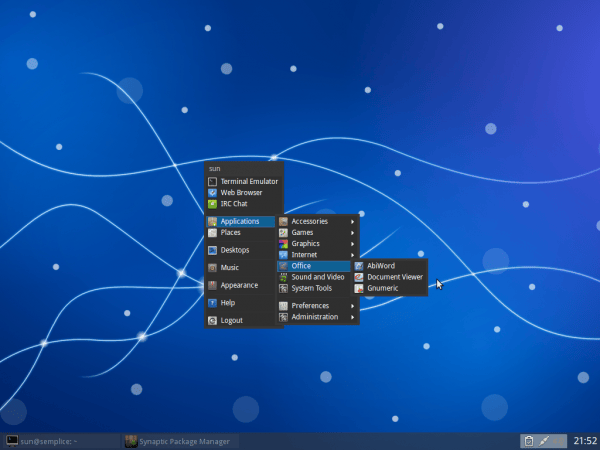Open the Administration submenu
Viewport: 600px width, 450px height.
(316, 317)
